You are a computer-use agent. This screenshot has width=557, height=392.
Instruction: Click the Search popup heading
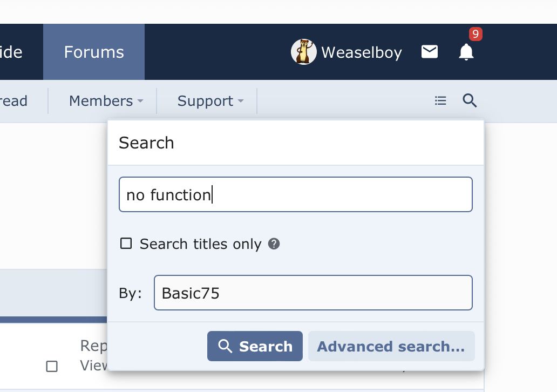[146, 143]
